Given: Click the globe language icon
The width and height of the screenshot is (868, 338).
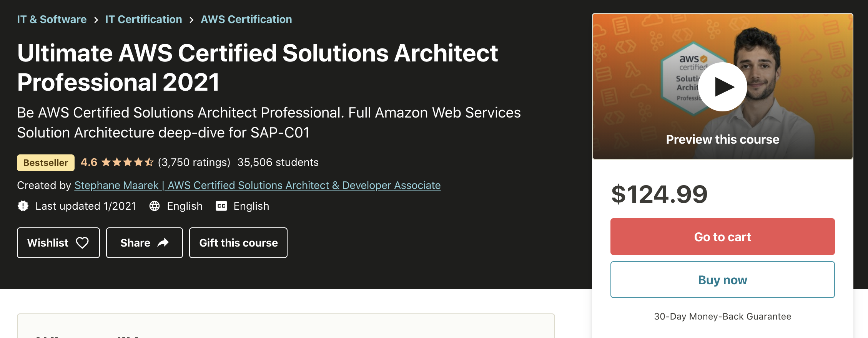Looking at the screenshot, I should pos(155,206).
